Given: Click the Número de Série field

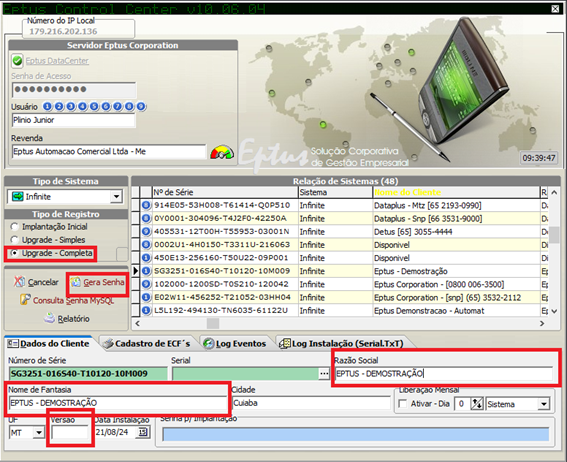Looking at the screenshot, I should [88, 373].
